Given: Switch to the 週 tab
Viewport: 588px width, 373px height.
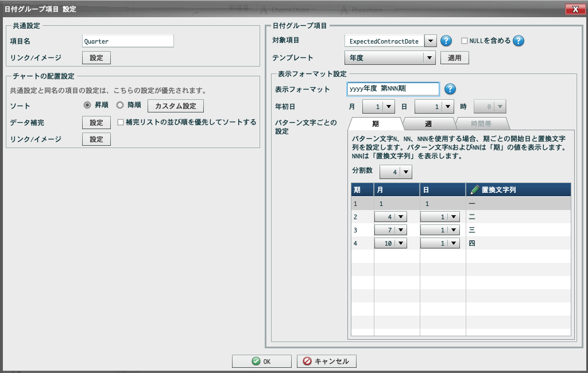Looking at the screenshot, I should coord(428,124).
